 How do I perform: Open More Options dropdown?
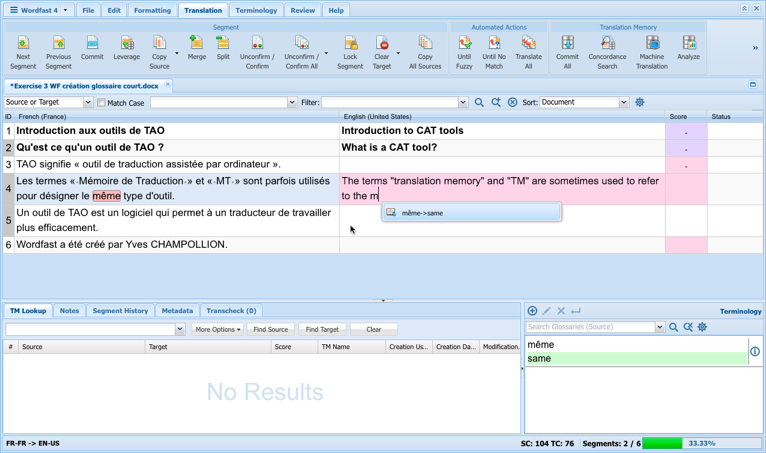[x=217, y=329]
